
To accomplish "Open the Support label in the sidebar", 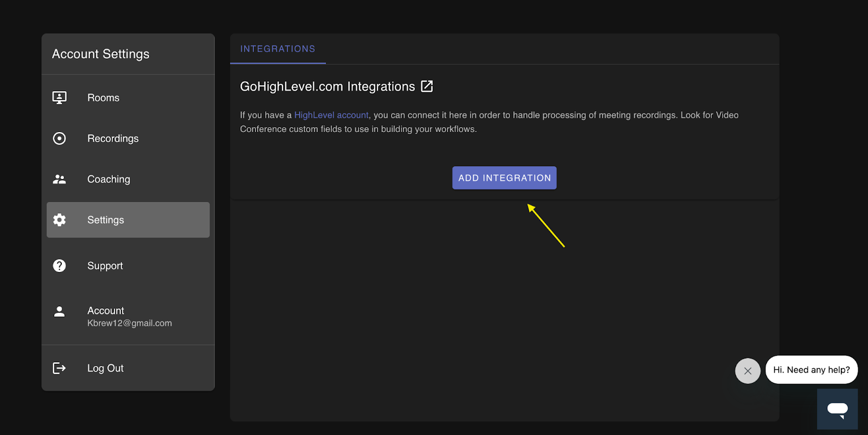I will 105,266.
